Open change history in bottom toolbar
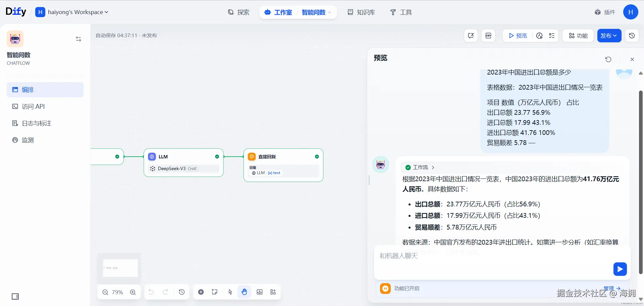Viewport: 644px width, 306px height. pos(182,292)
